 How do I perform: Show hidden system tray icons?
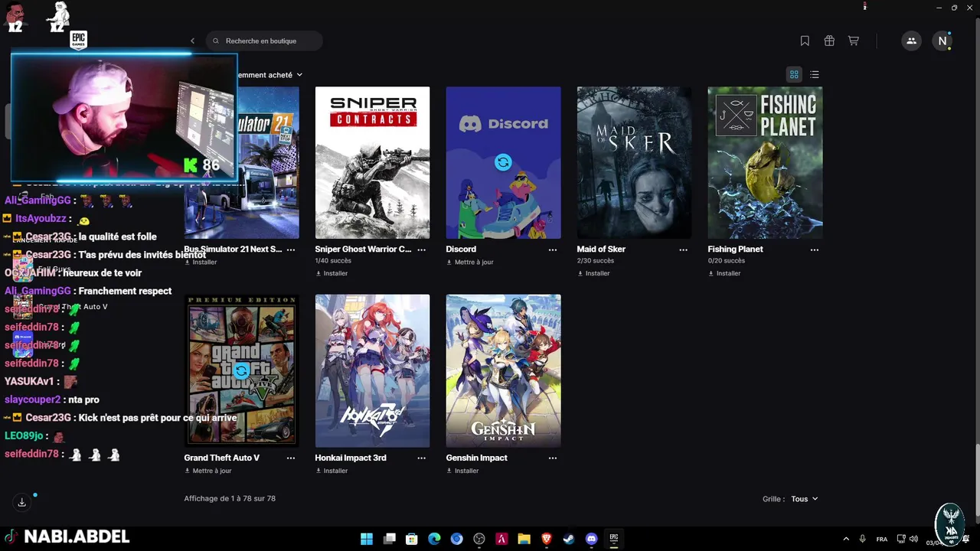tap(846, 539)
